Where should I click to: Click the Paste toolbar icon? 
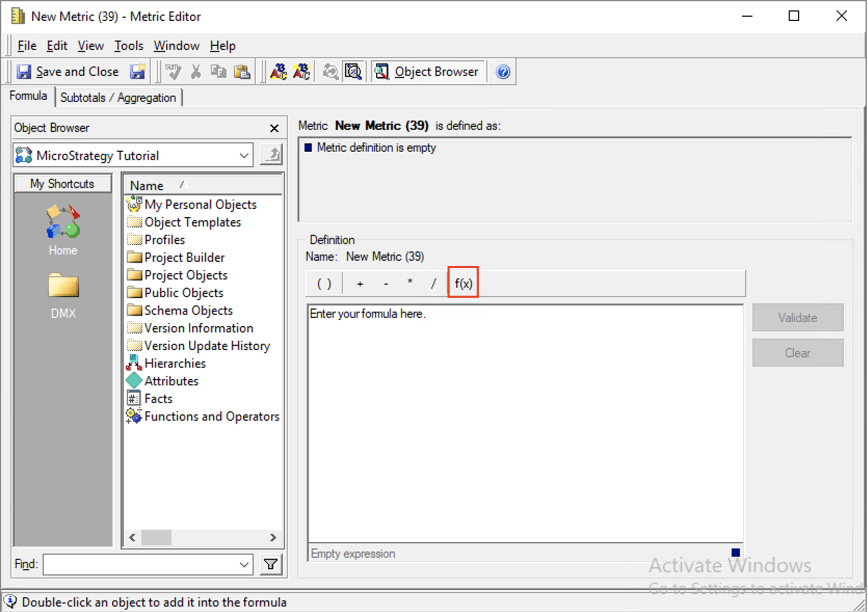pyautogui.click(x=242, y=71)
